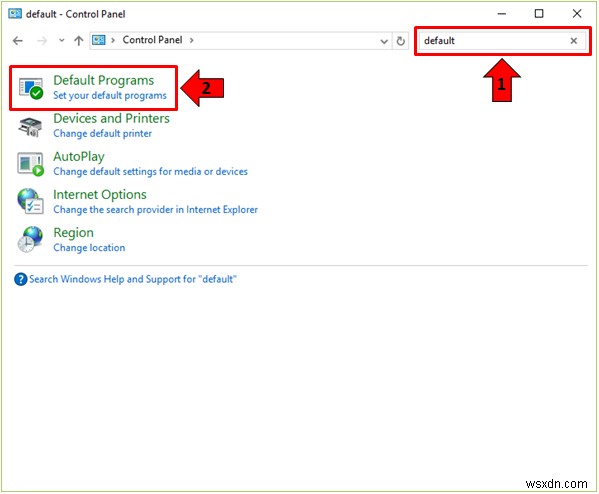The image size is (599, 494).
Task: Click the Control Panel icon in address bar
Action: 99,40
